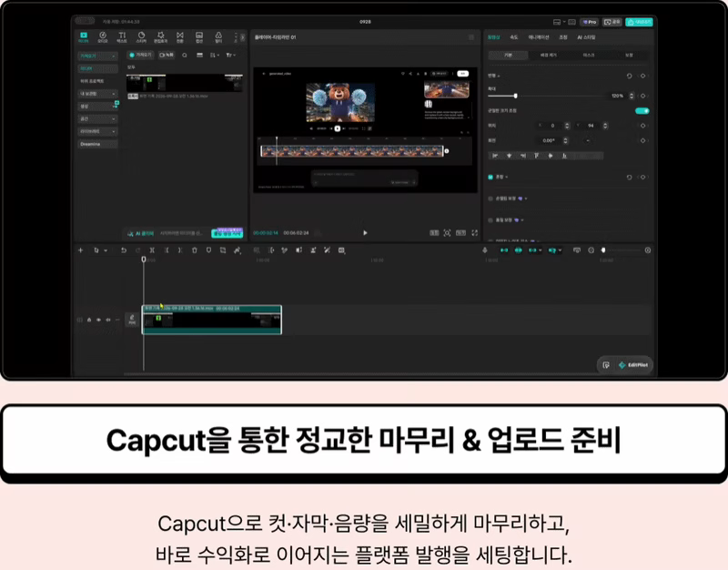728x570 pixels.
Task: Play the preview with the play button
Action: [365, 233]
